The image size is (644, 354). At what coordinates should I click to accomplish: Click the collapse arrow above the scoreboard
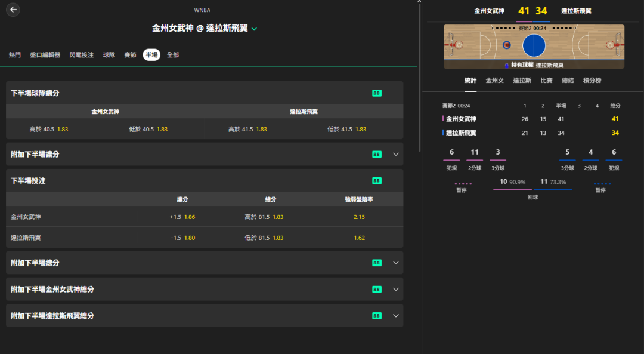[x=419, y=2]
